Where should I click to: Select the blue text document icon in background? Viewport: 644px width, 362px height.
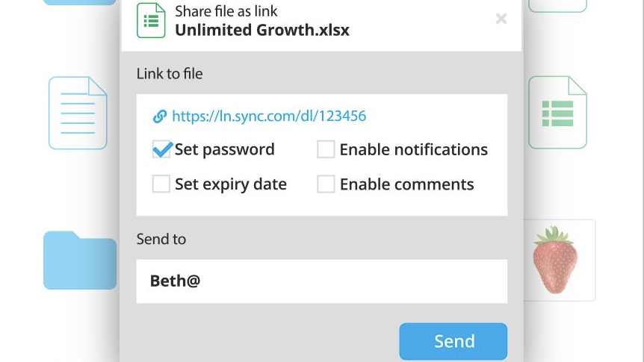(78, 113)
